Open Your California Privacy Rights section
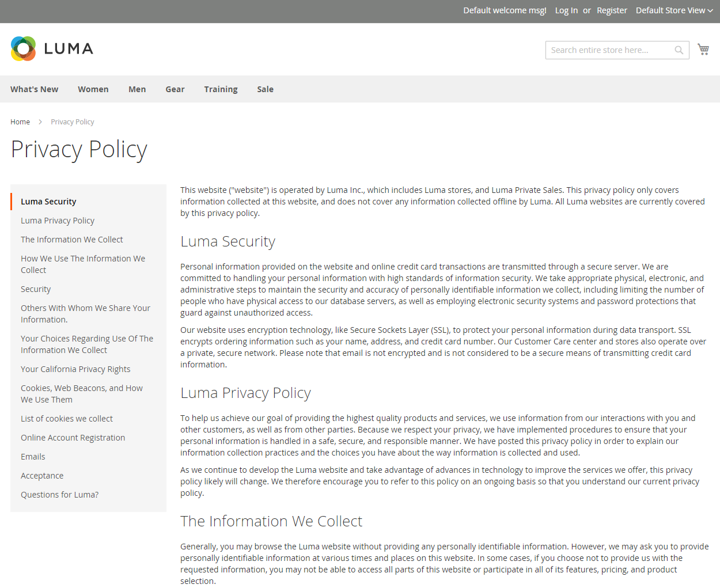Viewport: 720px width, 588px height. tap(75, 369)
